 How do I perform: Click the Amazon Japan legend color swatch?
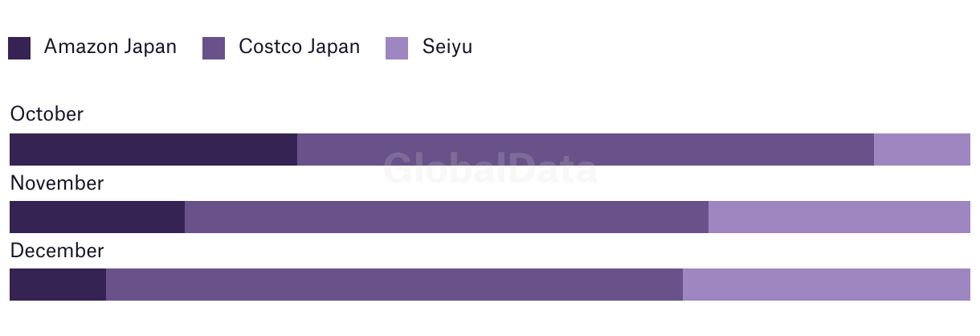point(19,48)
